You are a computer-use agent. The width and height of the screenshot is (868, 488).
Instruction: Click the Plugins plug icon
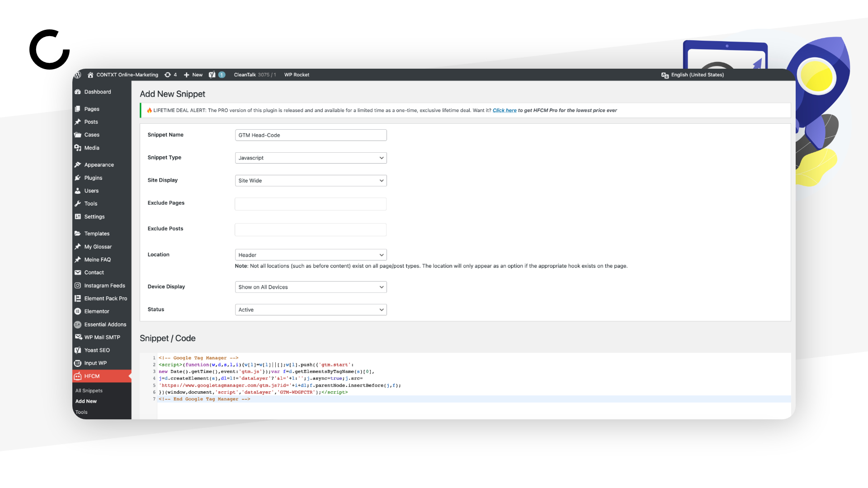tap(78, 178)
